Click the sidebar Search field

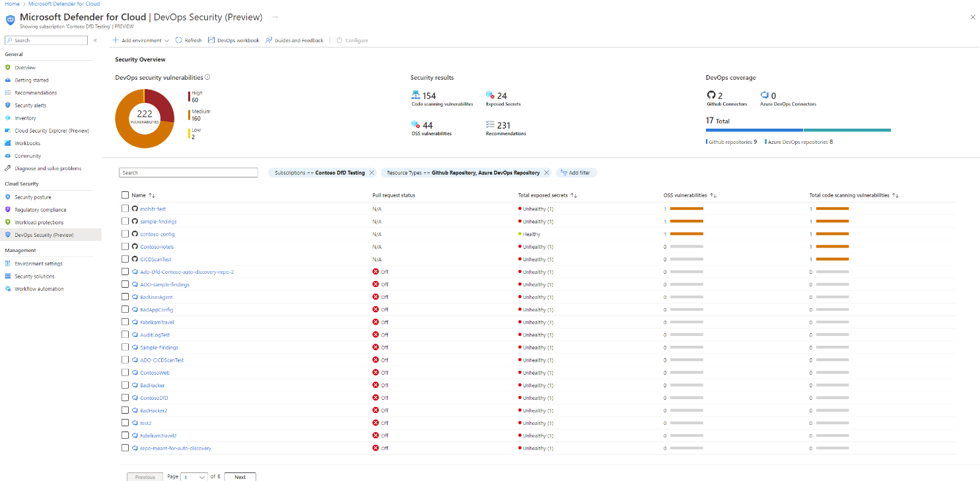click(x=46, y=40)
